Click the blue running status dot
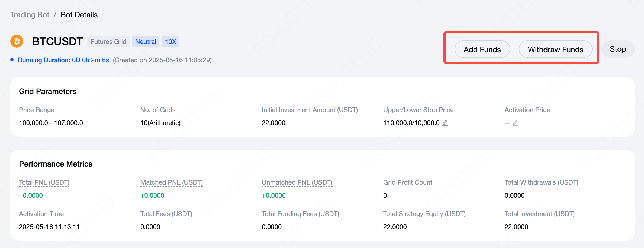The width and height of the screenshot is (644, 248). pos(12,60)
